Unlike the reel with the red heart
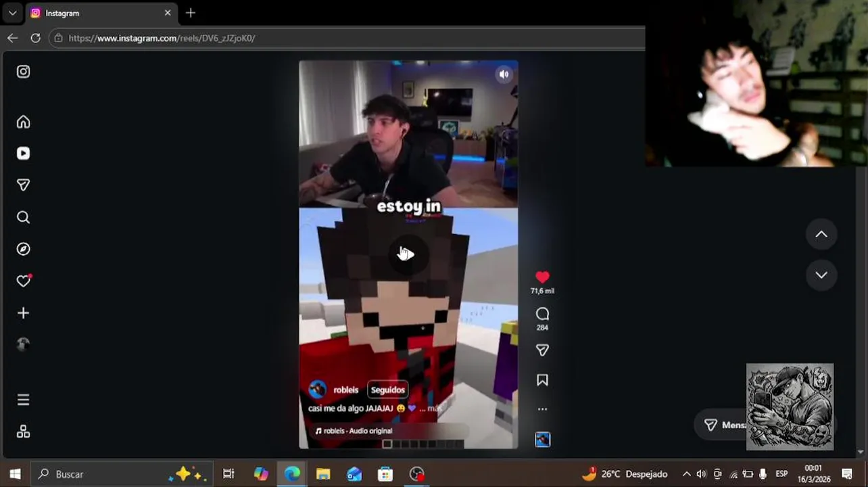The height and width of the screenshot is (487, 868). point(542,277)
